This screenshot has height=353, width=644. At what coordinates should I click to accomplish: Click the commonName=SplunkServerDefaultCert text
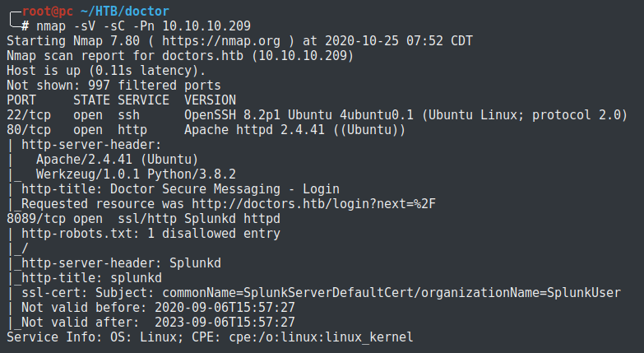[280, 293]
